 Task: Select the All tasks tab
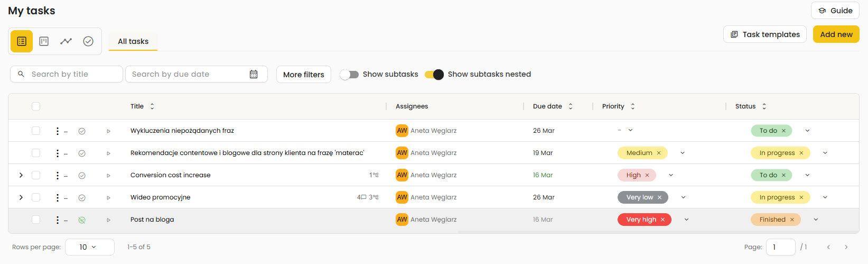click(133, 41)
